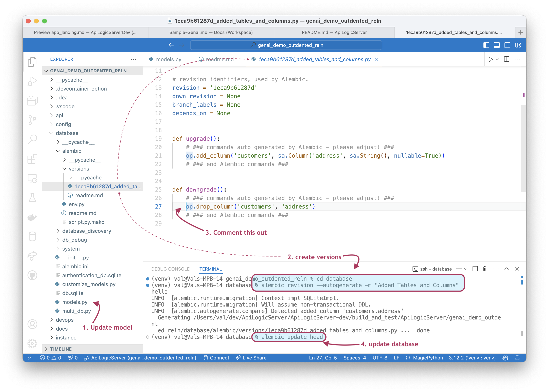Open the Docker view
This screenshot has height=392, width=549.
[x=32, y=217]
